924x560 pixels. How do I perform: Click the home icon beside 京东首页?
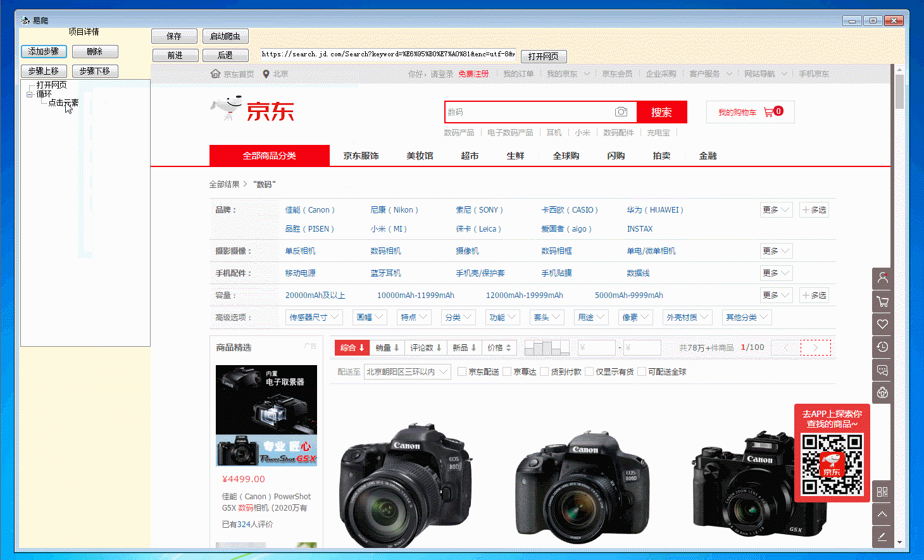[x=215, y=74]
